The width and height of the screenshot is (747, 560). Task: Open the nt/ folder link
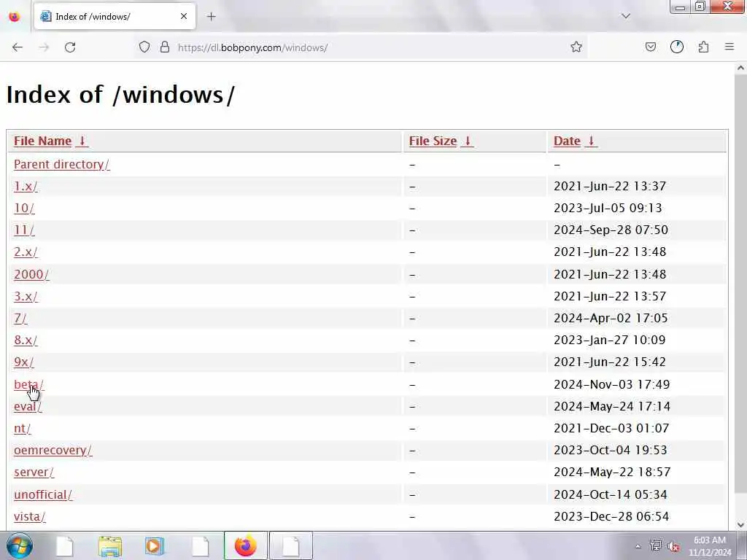coord(22,428)
